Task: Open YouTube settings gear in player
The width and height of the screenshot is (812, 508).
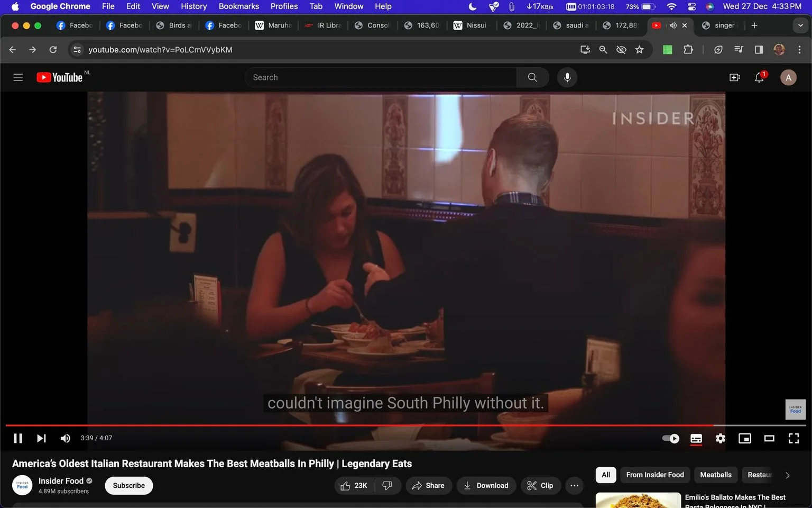Action: [720, 438]
